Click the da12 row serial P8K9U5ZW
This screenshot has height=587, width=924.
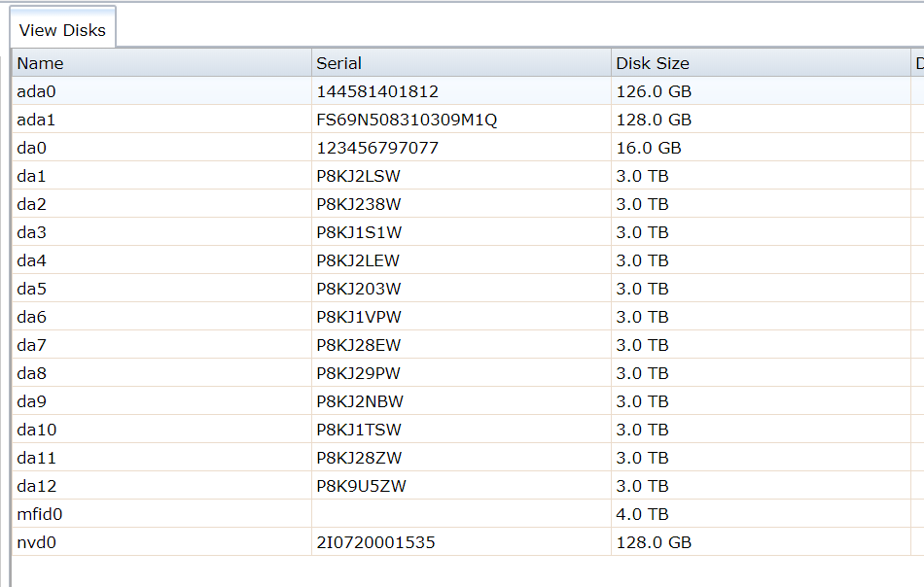point(361,486)
